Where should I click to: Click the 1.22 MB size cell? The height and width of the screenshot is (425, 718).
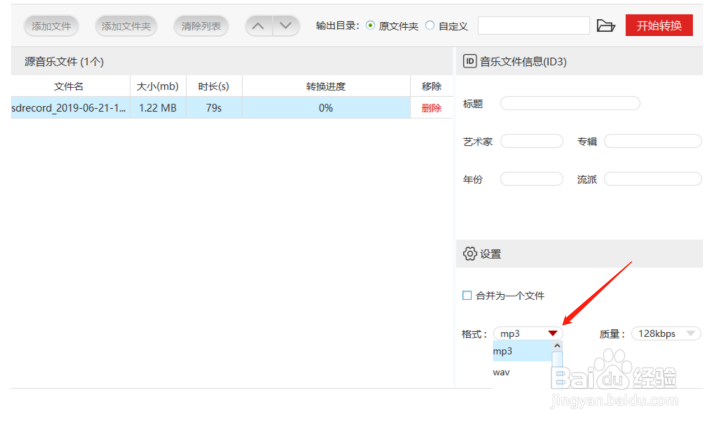[158, 108]
